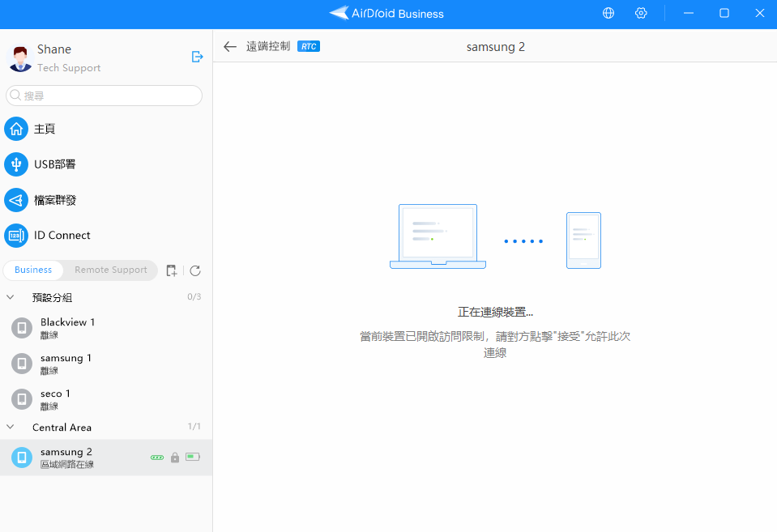Click Blackview 1 device name
Screen dimensions: 777x532
[67, 322]
